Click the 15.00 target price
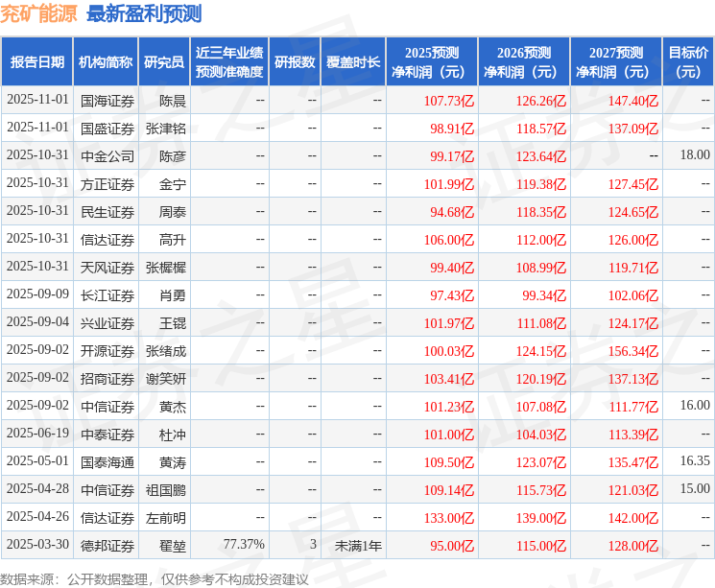715x588 pixels. point(695,488)
